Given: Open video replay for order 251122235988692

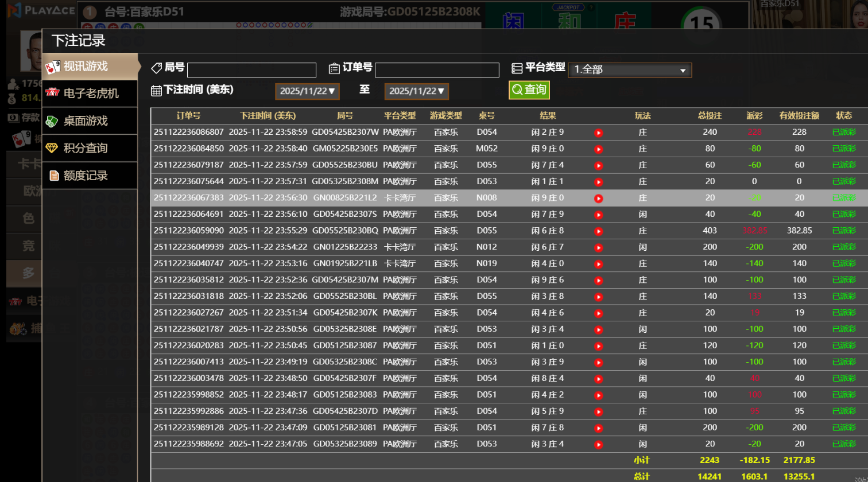Looking at the screenshot, I should point(598,445).
